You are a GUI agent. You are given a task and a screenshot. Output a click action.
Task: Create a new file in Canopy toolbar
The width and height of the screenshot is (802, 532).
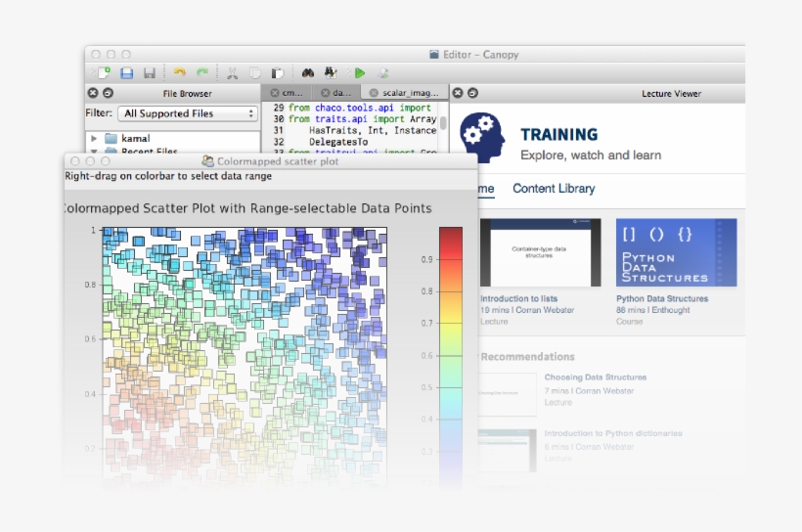tap(105, 72)
